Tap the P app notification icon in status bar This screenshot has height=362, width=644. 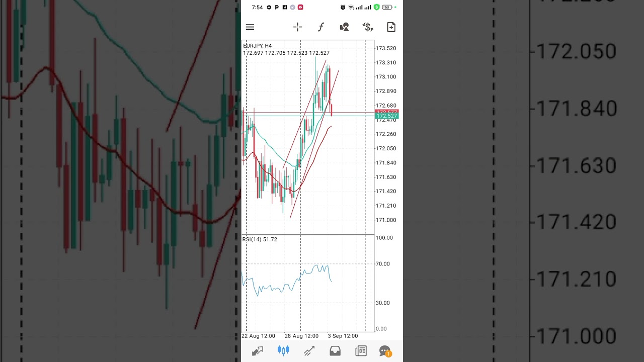(277, 8)
